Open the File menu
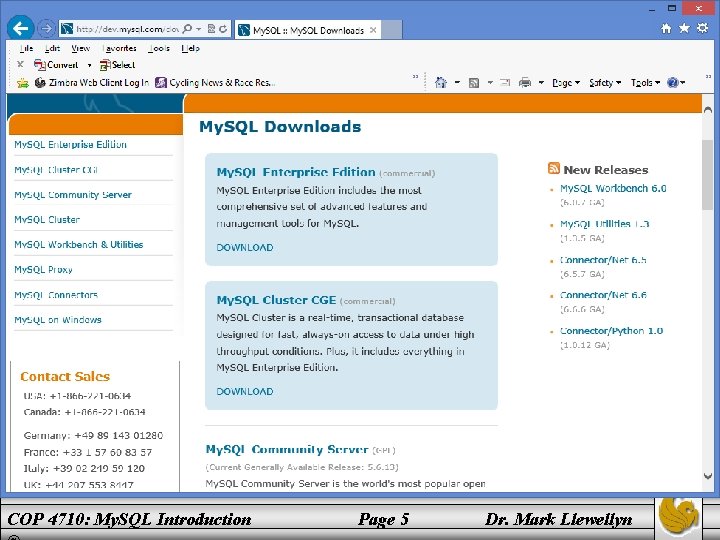Screen dimensions: 720x540 click(x=26, y=48)
